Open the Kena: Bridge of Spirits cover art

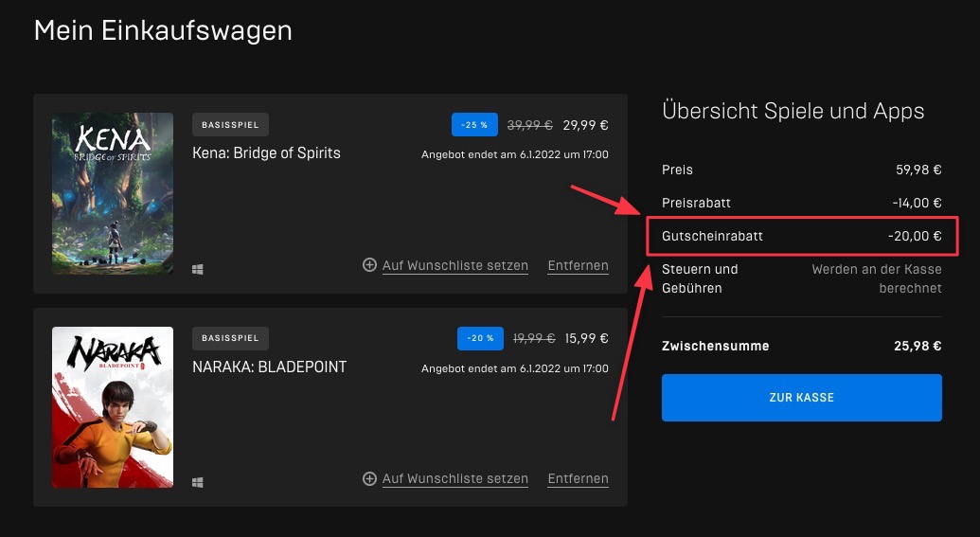click(x=113, y=193)
